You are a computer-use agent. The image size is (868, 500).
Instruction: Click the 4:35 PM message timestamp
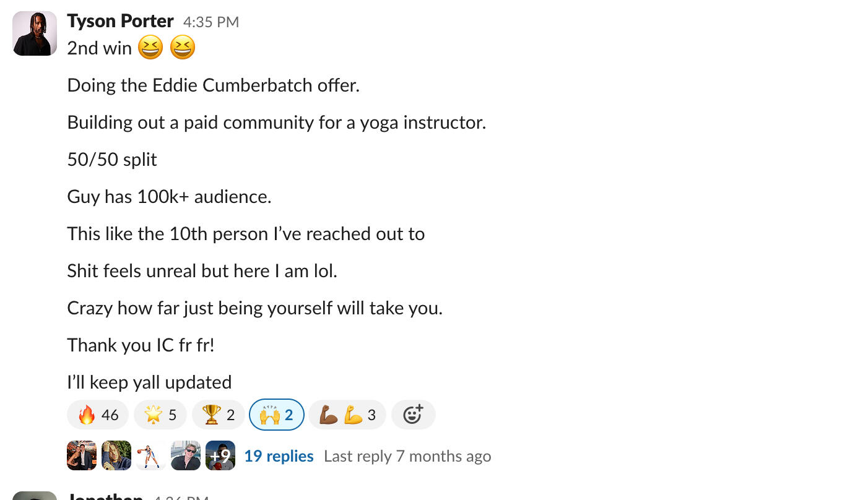point(210,22)
